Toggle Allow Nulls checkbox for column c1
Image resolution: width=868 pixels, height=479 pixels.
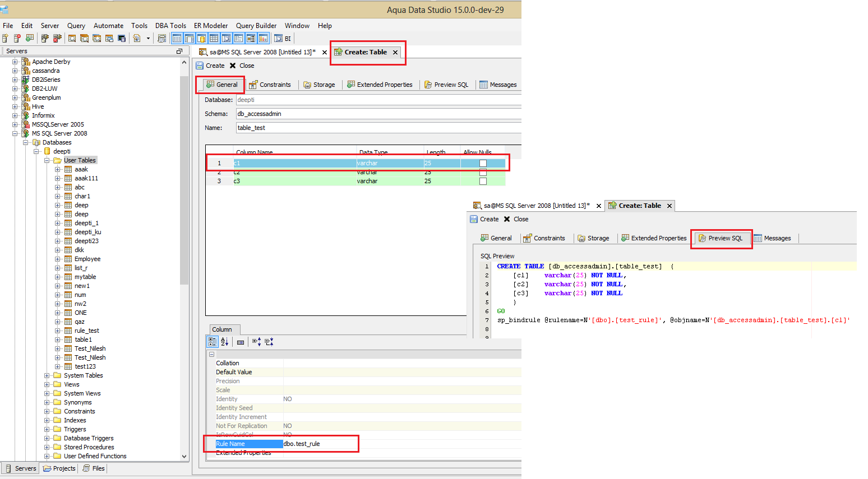click(483, 163)
